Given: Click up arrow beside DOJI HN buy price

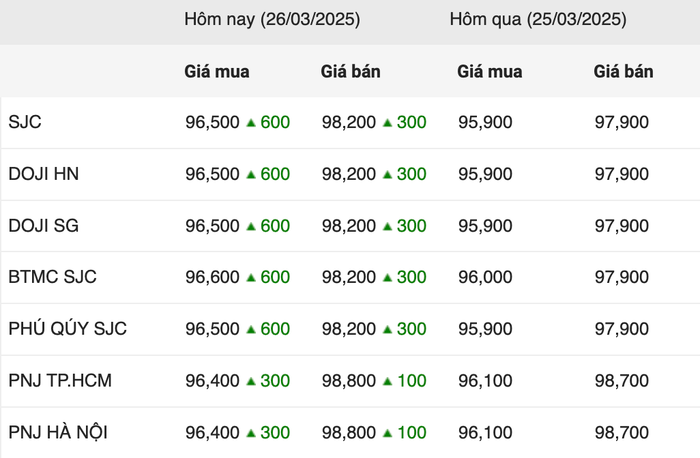Looking at the screenshot, I should coord(251,174).
